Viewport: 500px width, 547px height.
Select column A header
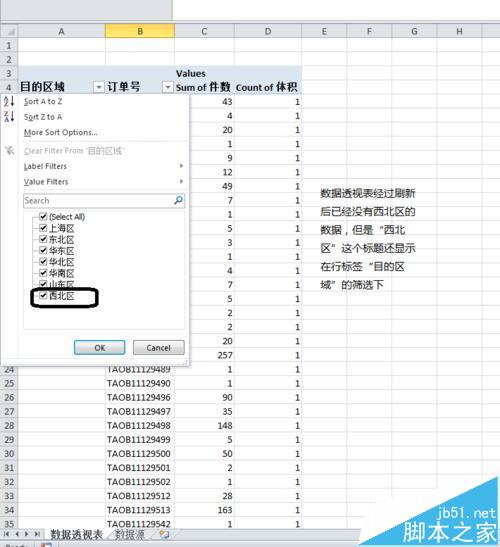pyautogui.click(x=61, y=31)
